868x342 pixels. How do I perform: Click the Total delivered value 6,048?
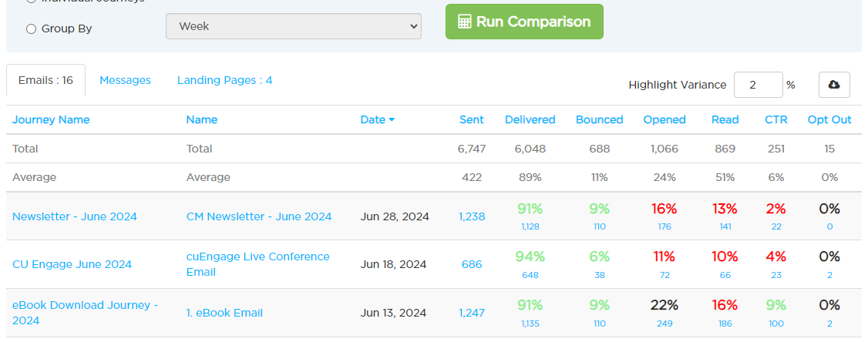[530, 149]
